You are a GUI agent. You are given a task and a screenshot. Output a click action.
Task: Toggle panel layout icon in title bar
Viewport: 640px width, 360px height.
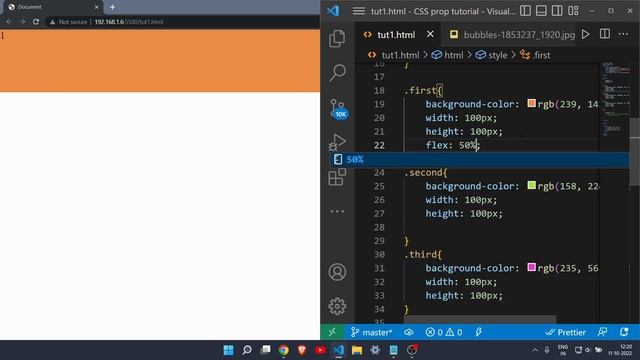tap(541, 11)
